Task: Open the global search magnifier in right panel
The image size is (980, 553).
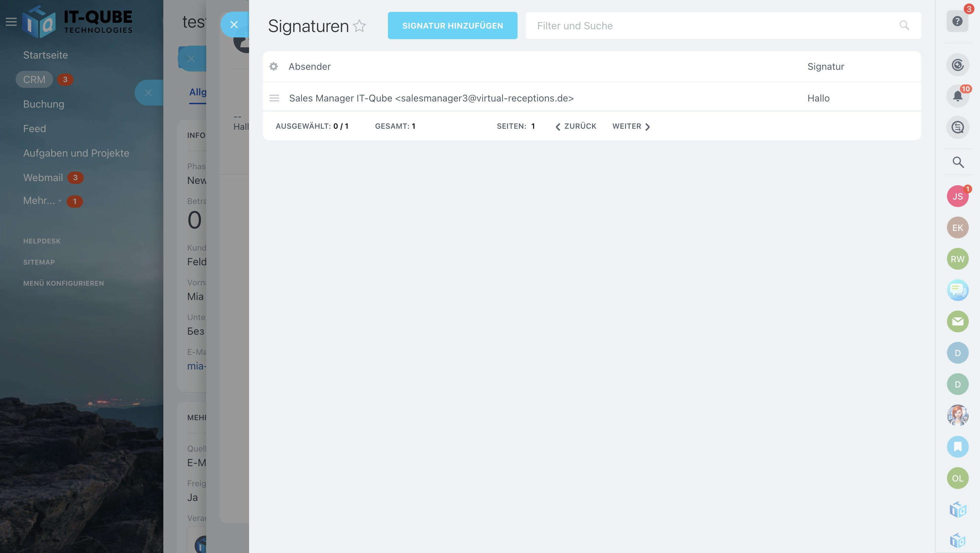Action: click(958, 162)
